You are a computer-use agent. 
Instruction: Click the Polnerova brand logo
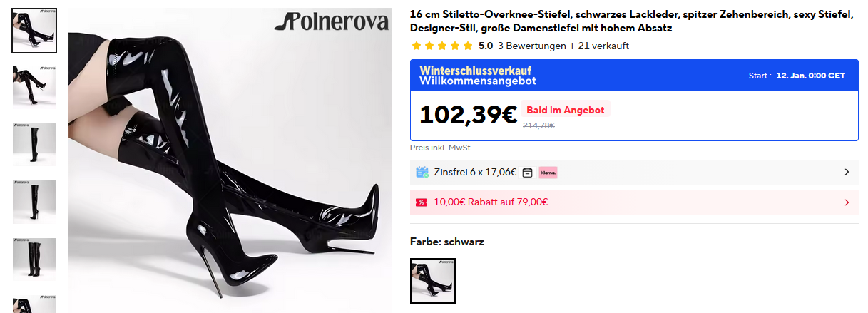click(332, 22)
